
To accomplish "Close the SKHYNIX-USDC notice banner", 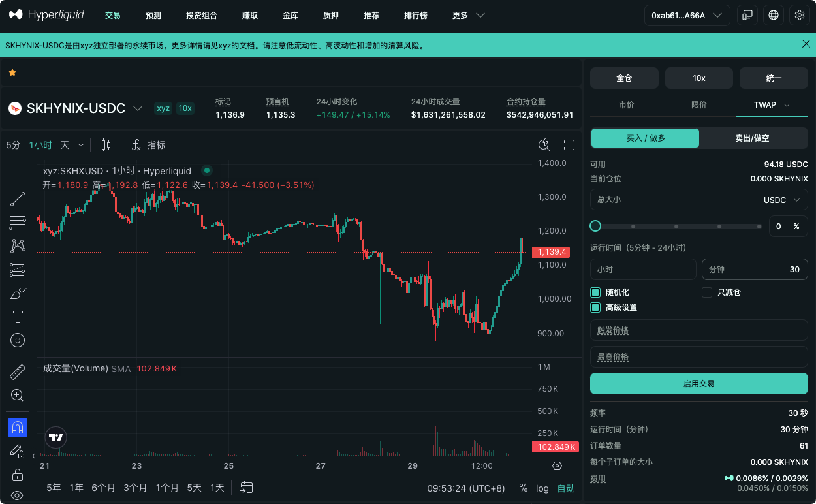I will click(x=806, y=44).
